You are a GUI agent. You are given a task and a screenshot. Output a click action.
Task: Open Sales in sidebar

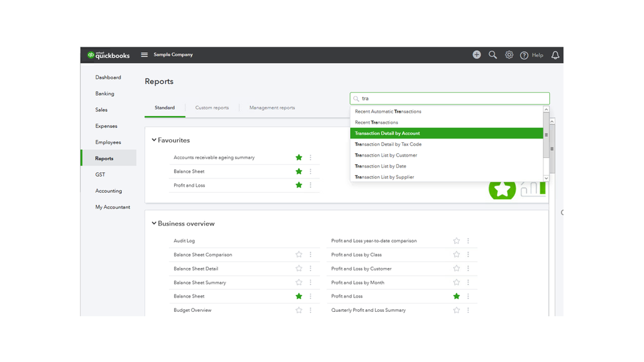click(101, 110)
